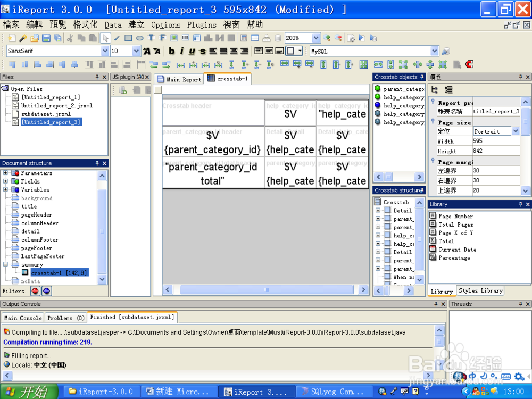Toggle pin on the Document structure panel
Image resolution: width=532 pixels, height=399 pixels.
click(97, 163)
